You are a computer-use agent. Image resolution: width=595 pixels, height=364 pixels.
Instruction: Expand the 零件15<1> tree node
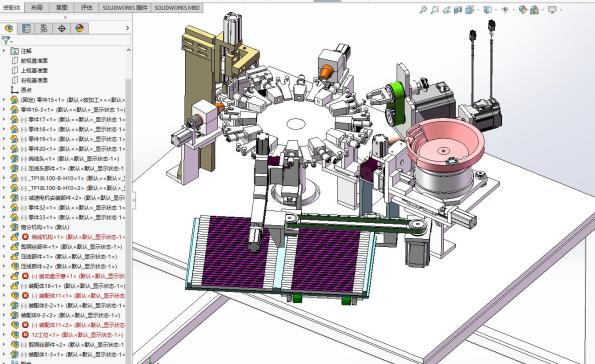4,100
